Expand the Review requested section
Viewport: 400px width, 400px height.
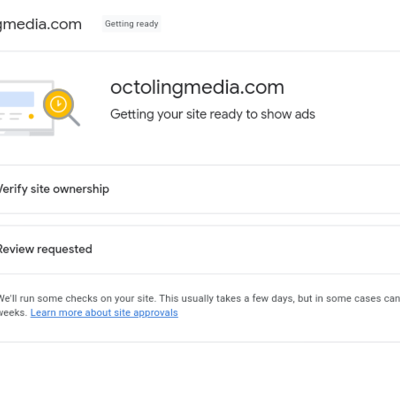(200, 249)
